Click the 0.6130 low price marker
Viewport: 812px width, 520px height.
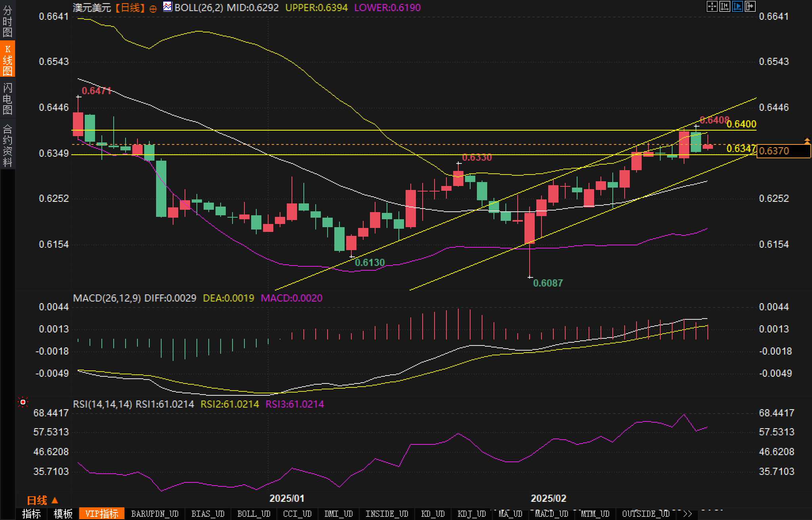tap(370, 262)
